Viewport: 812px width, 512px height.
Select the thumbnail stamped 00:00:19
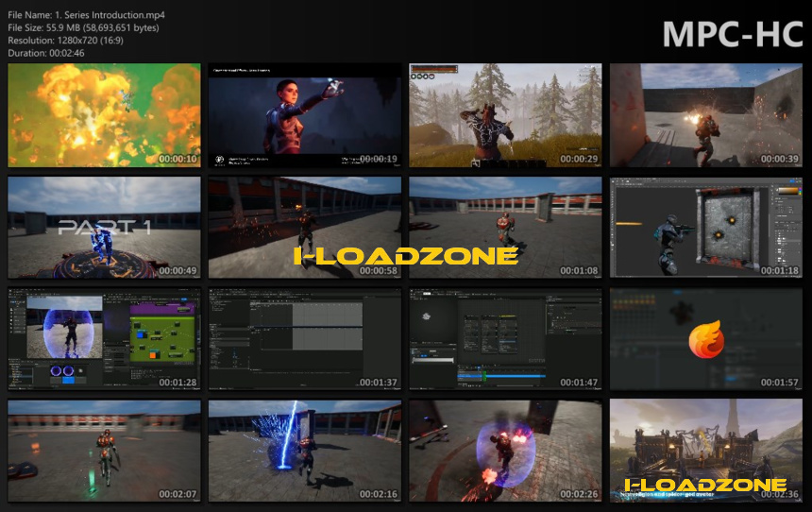[304, 115]
